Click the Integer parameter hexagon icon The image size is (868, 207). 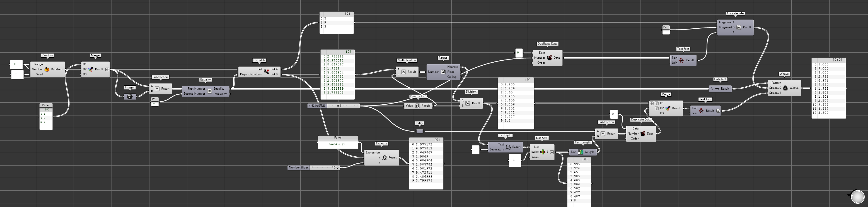(x=130, y=97)
